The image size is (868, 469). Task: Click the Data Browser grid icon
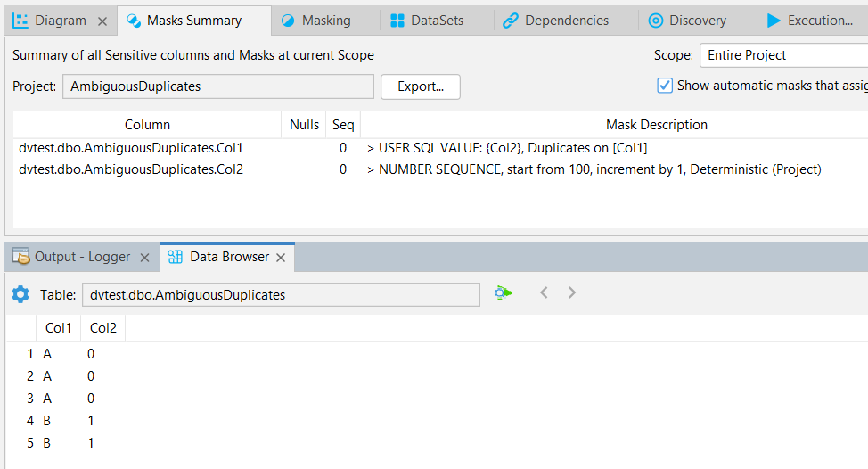click(x=175, y=257)
